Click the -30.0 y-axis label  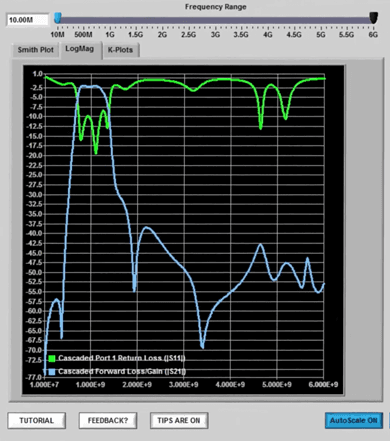35,195
